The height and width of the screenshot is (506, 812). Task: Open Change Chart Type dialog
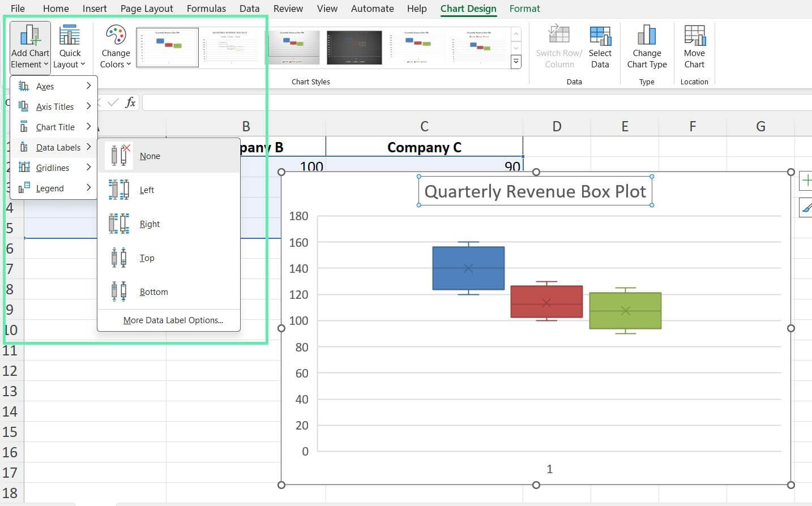pyautogui.click(x=647, y=45)
